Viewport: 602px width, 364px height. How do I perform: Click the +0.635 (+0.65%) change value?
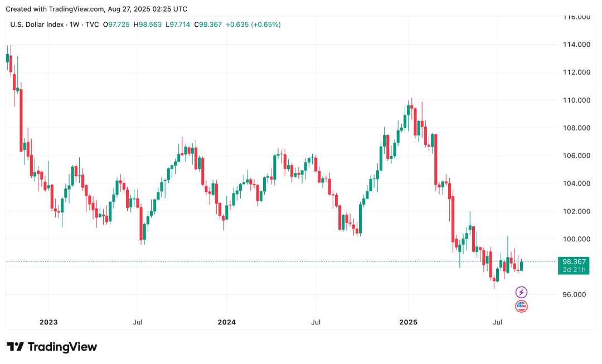pos(253,25)
